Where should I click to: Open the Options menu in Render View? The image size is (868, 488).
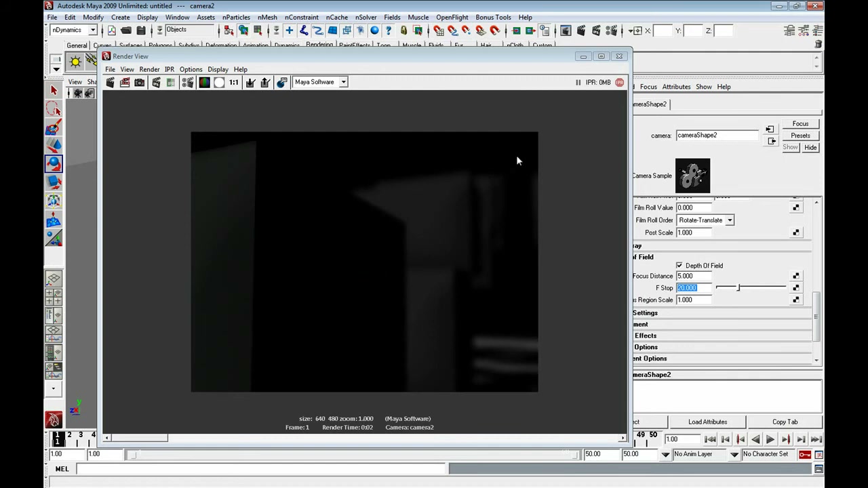pos(191,69)
